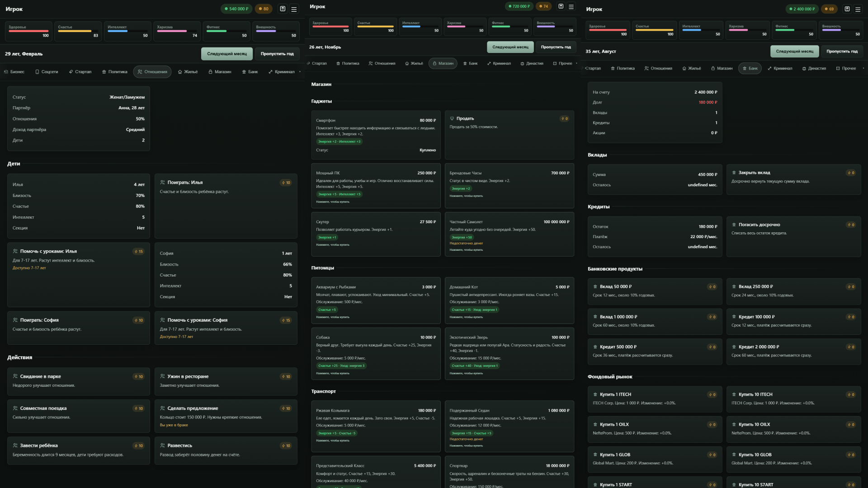The image size is (868, 488).
Task: Click the phone icon of Соцсети tab
Action: pyautogui.click(x=37, y=72)
